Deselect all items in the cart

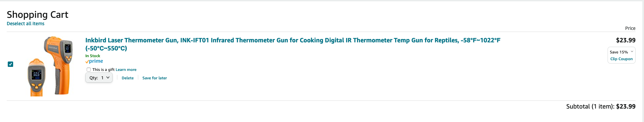click(x=26, y=24)
